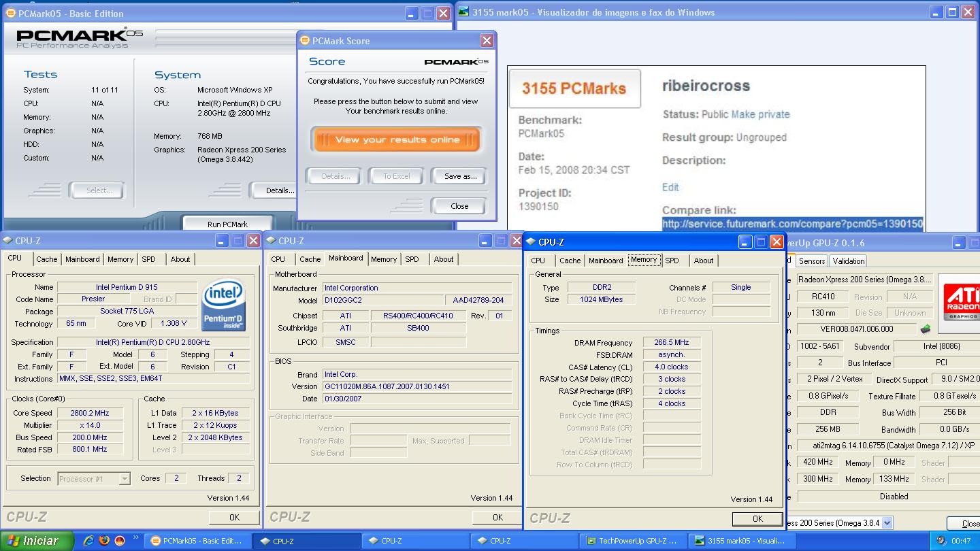Click Radeon Xpress 200 Series name field in GPU-Z
Image resolution: width=980 pixels, height=551 pixels.
coord(864,280)
